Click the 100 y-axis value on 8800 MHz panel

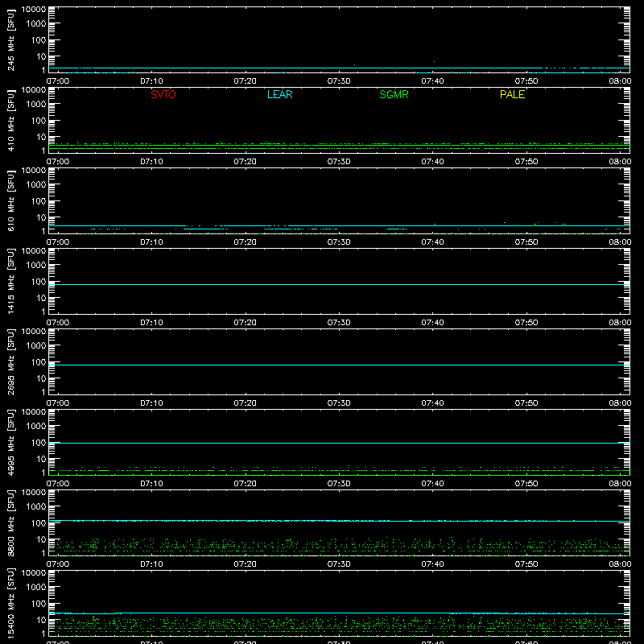(x=39, y=523)
